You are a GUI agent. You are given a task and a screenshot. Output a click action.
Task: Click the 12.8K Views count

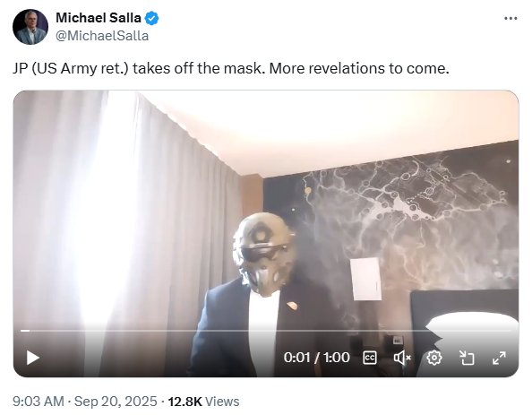pos(203,401)
